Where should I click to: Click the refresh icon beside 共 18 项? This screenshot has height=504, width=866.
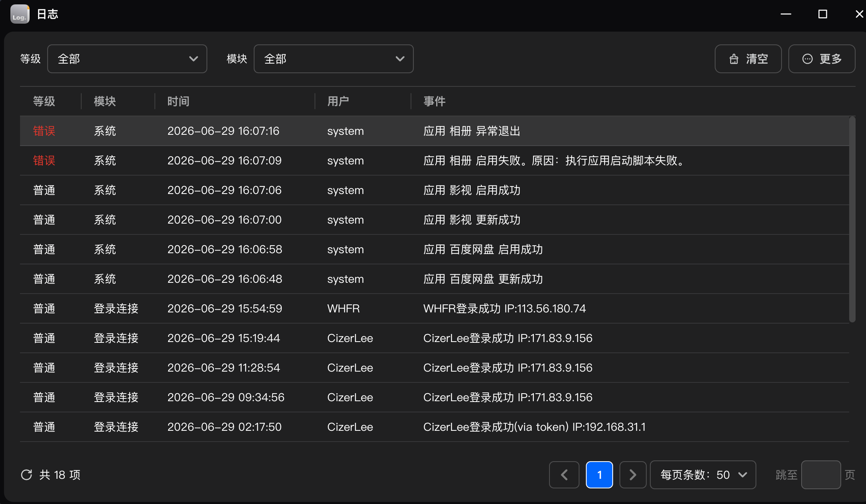(26, 475)
